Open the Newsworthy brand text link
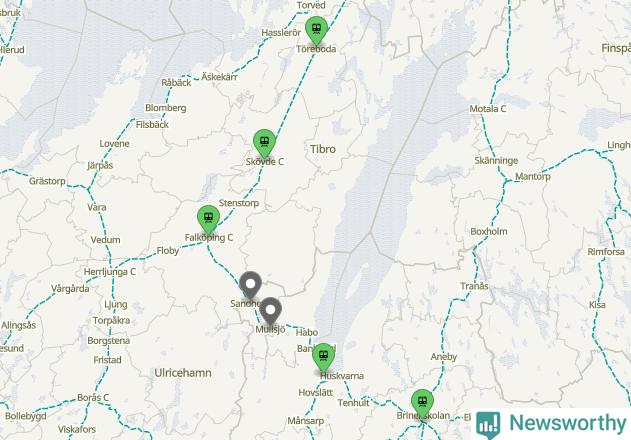The image size is (631, 440). [568, 423]
